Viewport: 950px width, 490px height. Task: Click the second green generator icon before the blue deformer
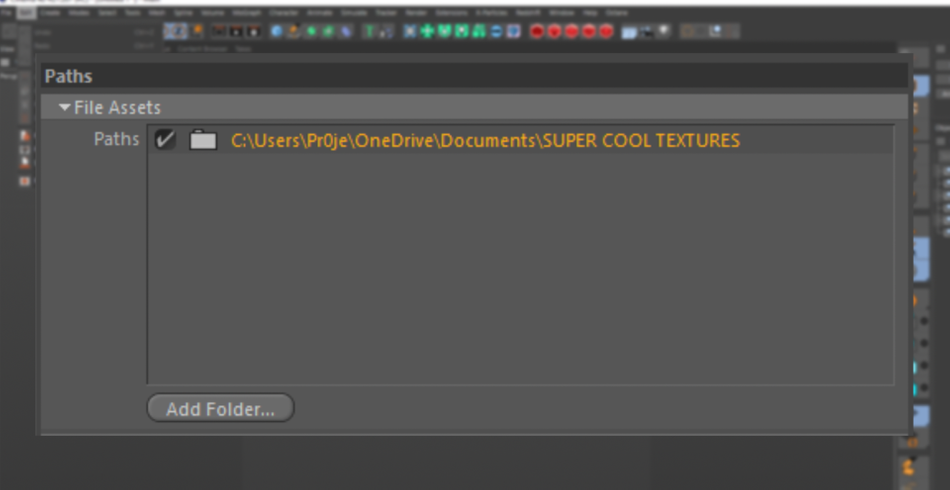coord(328,31)
